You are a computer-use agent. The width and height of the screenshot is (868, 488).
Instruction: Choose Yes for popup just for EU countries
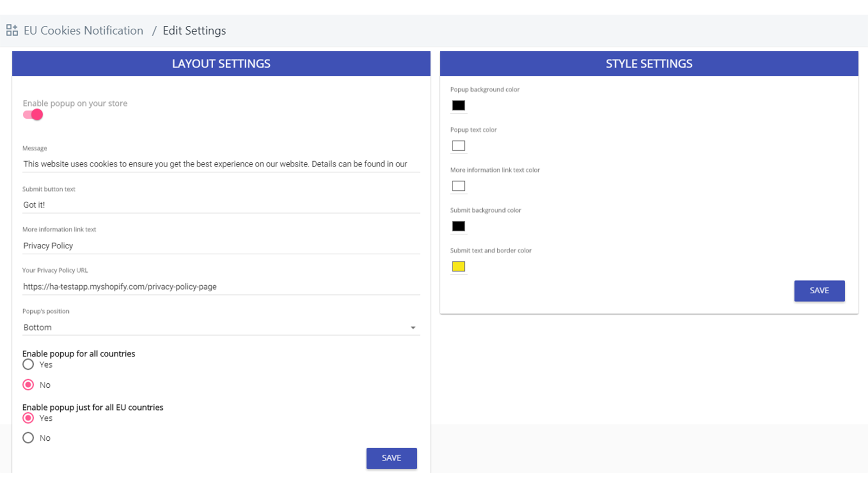(28, 418)
